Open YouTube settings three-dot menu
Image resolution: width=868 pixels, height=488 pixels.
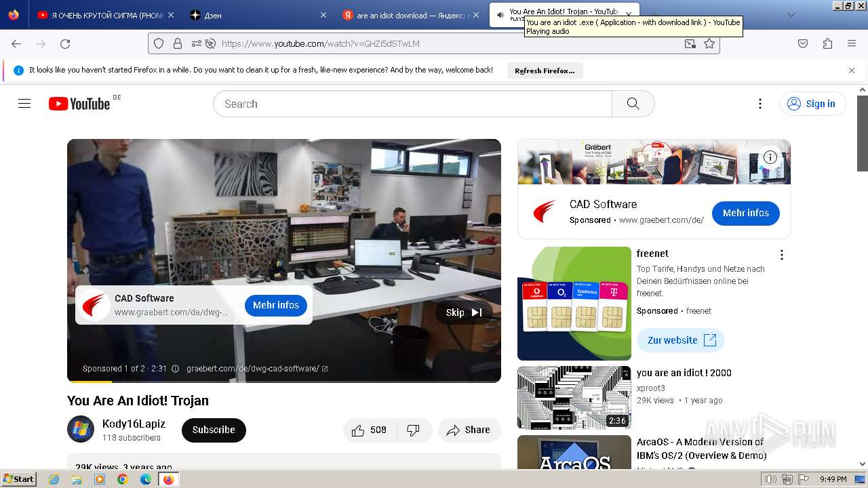point(760,104)
